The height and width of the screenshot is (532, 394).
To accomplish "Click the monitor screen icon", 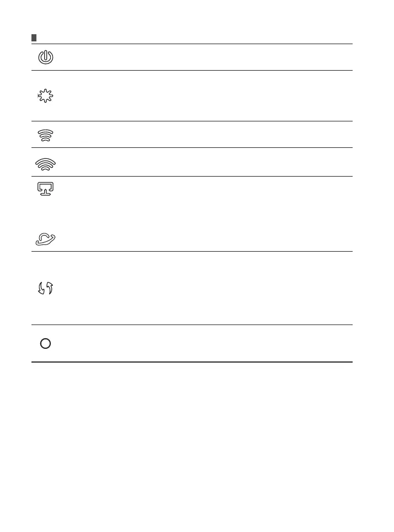I will (45, 189).
